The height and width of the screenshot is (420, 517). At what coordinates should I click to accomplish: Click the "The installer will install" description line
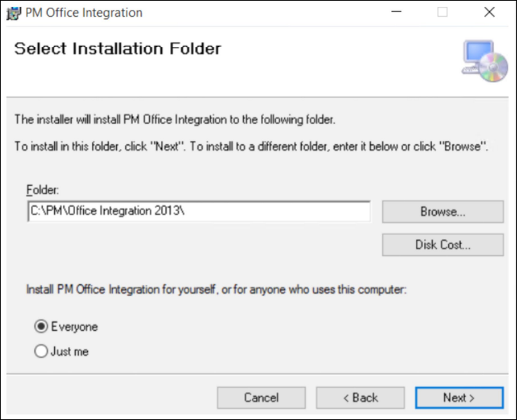click(174, 120)
